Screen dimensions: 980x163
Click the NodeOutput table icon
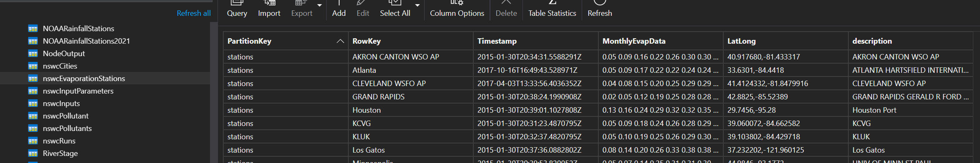coord(33,54)
